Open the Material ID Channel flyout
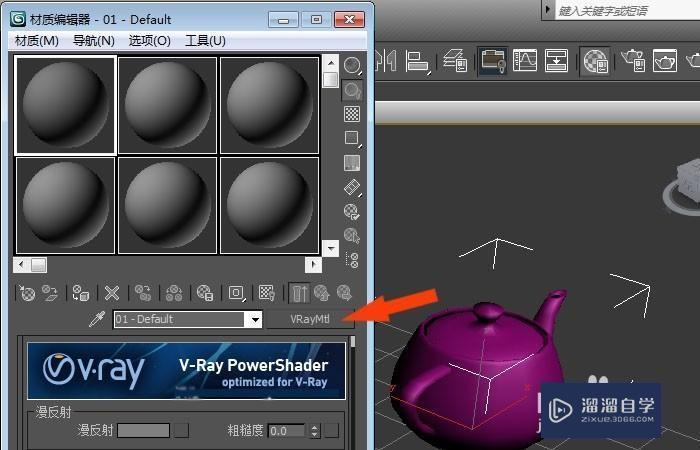This screenshot has width=700, height=450. 236,293
